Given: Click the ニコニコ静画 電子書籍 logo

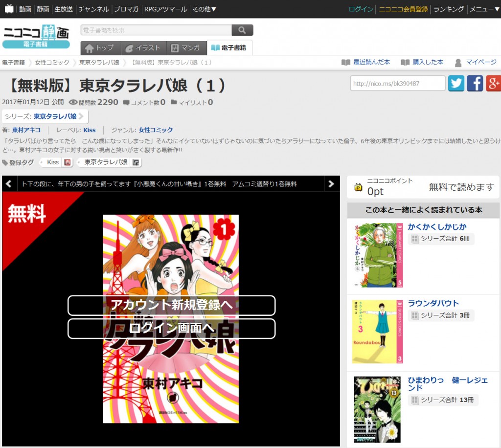Looking at the screenshot, I should (36, 36).
